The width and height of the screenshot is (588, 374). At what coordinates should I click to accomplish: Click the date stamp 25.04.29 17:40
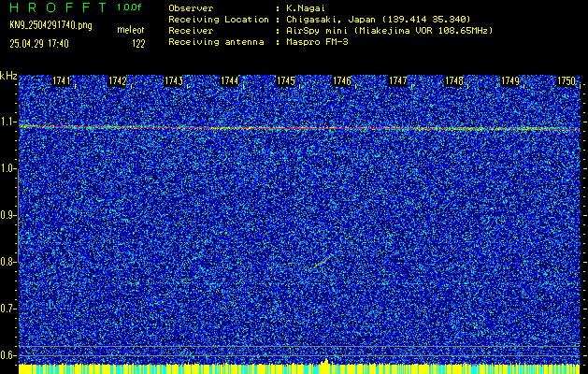[39, 44]
